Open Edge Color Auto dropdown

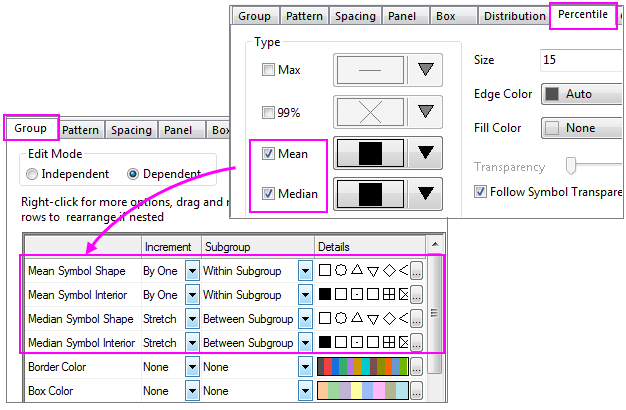pyautogui.click(x=580, y=94)
